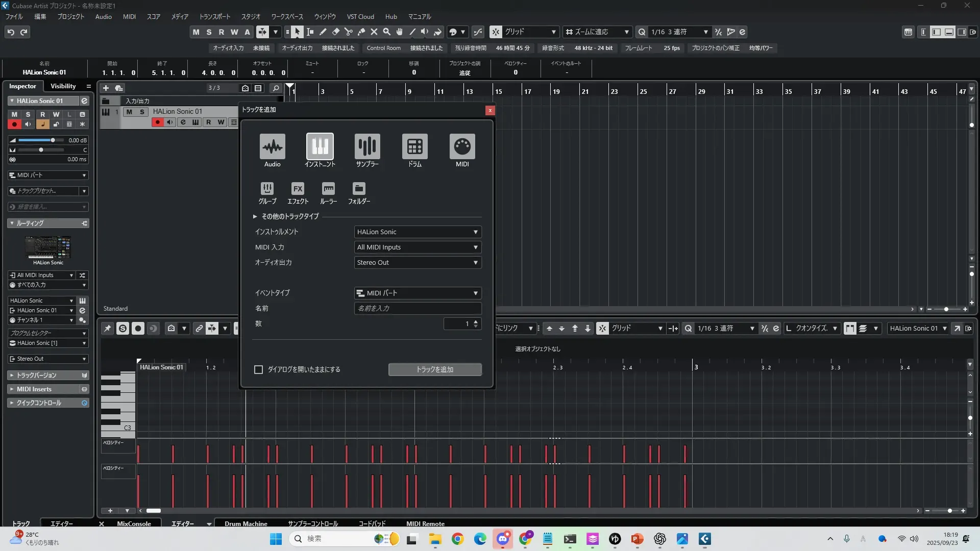This screenshot has width=980, height=551.
Task: Open the オーディオ出力 Stereo Out dropdown
Action: pyautogui.click(x=418, y=263)
